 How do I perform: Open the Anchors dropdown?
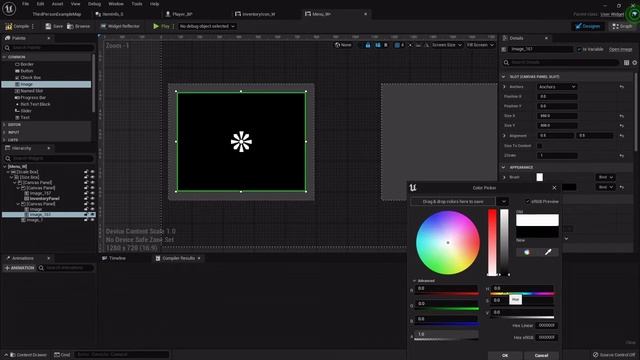pyautogui.click(x=557, y=87)
